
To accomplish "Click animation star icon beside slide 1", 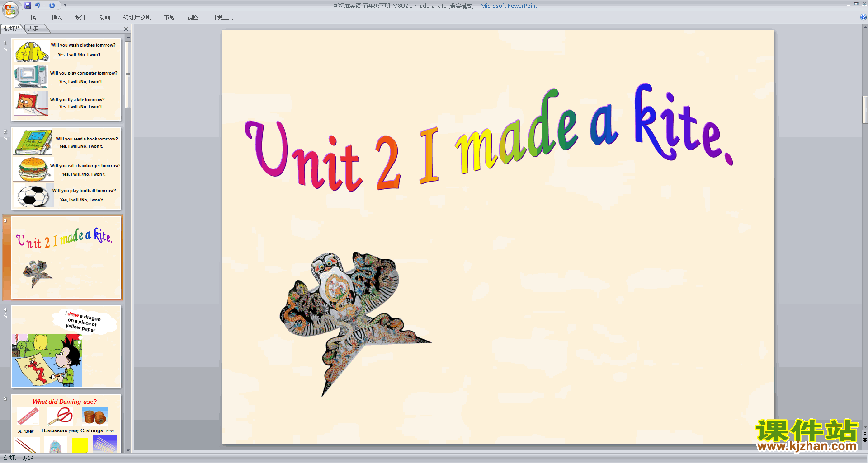I will pos(5,49).
